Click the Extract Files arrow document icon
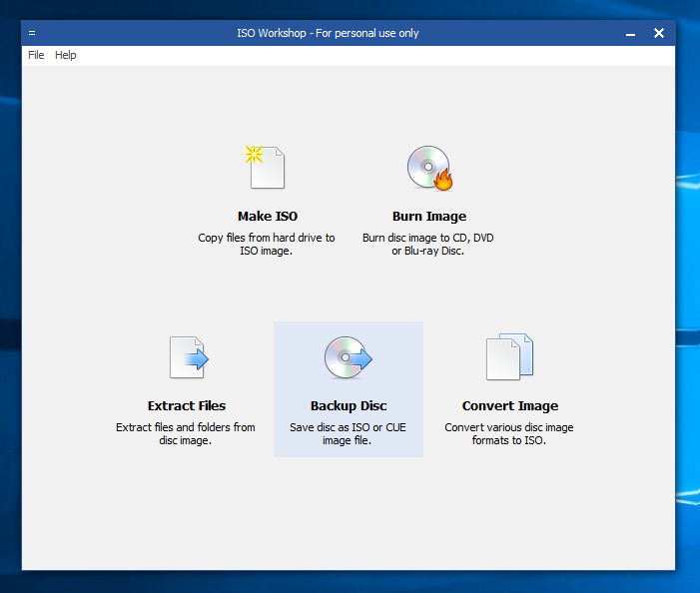The image size is (700, 593). [x=189, y=357]
